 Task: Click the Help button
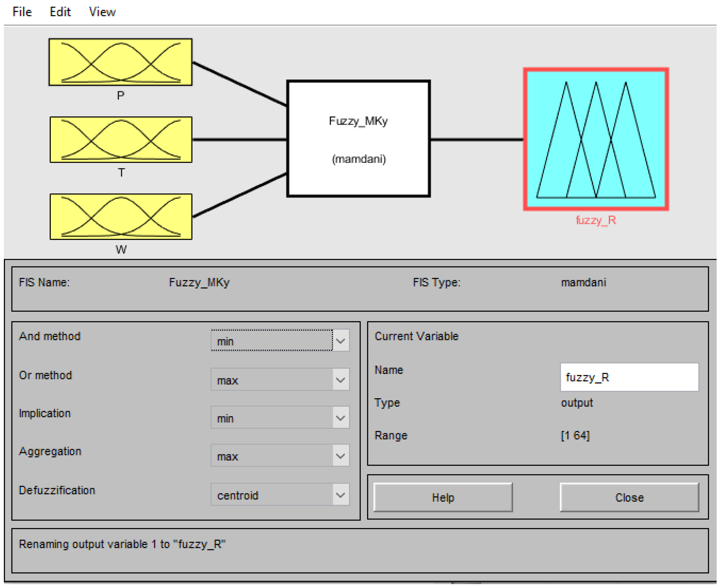[x=443, y=497]
